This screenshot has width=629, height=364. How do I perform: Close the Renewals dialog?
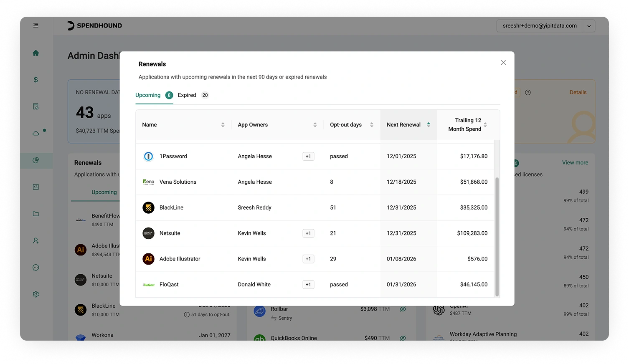(503, 63)
